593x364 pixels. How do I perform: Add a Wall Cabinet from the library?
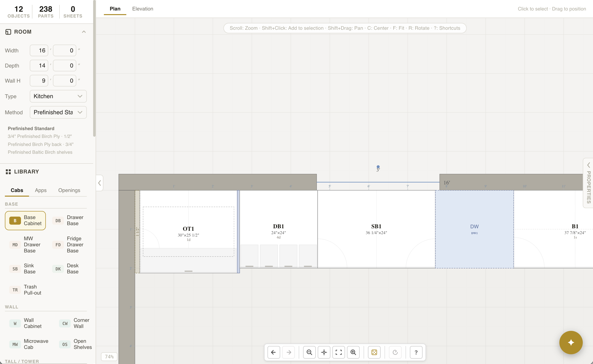[27, 323]
